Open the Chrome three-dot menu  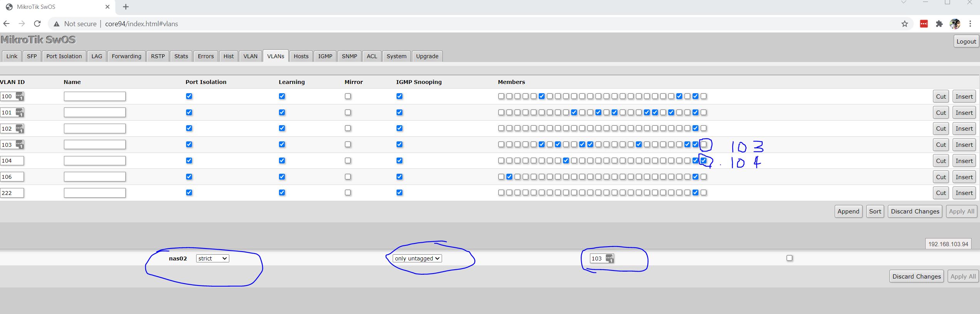click(970, 24)
